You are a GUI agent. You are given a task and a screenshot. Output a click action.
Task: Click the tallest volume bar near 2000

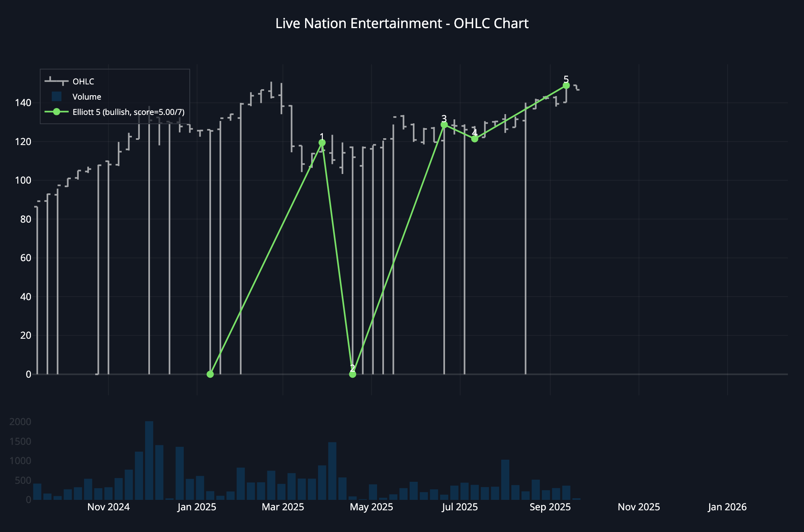[149, 460]
